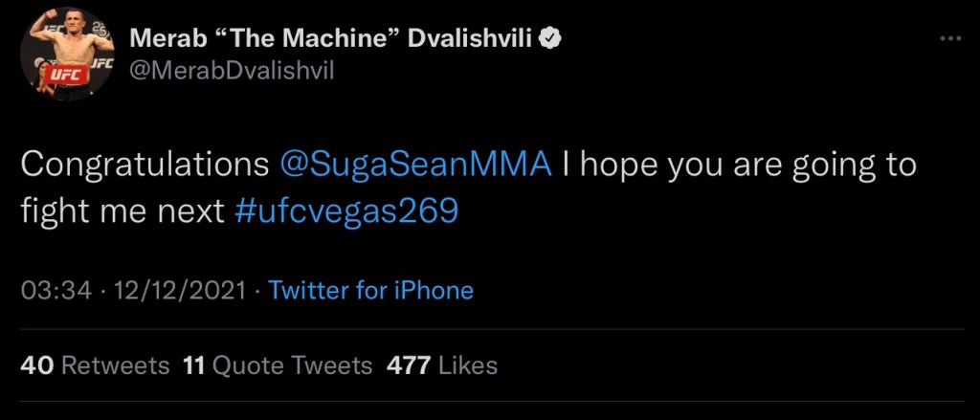Image resolution: width=980 pixels, height=420 pixels.
Task: Open the #ufcvegas269 hashtag
Action: [x=346, y=211]
